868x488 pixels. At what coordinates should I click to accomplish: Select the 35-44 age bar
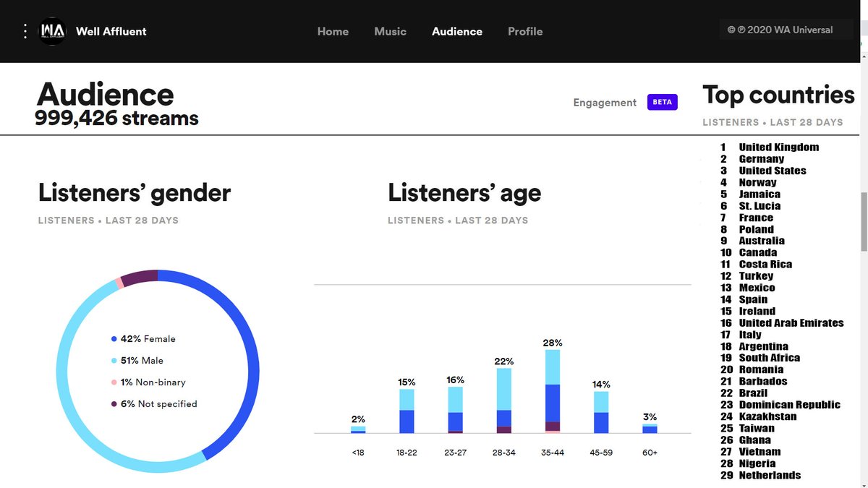click(553, 391)
